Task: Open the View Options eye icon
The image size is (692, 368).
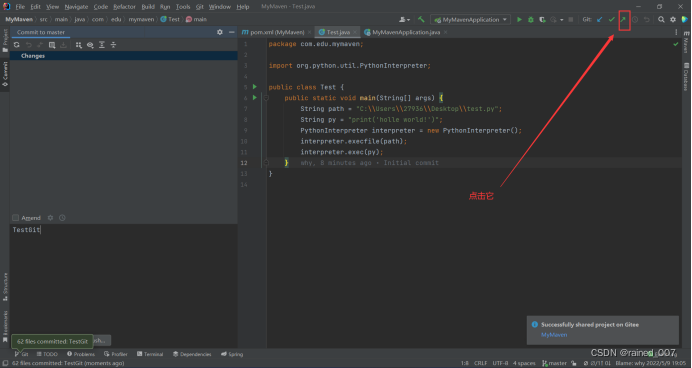Action: point(90,45)
